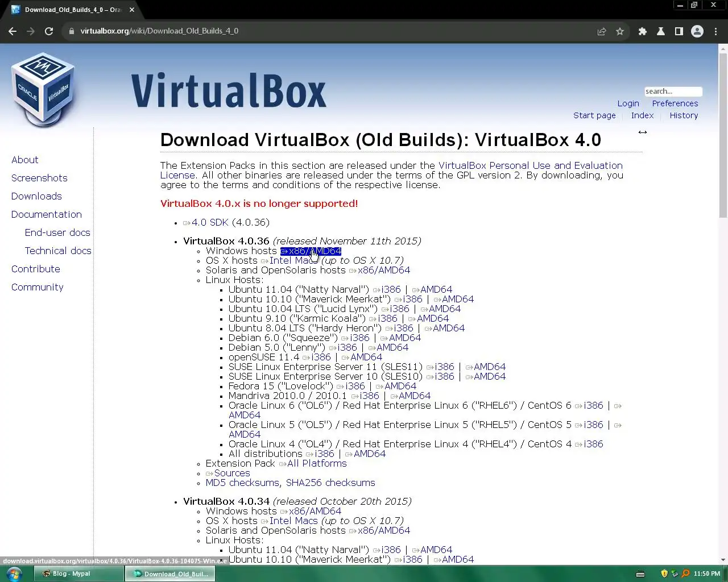Switch to Blog - Mypal taskbar window
The height and width of the screenshot is (582, 728).
tap(78, 573)
